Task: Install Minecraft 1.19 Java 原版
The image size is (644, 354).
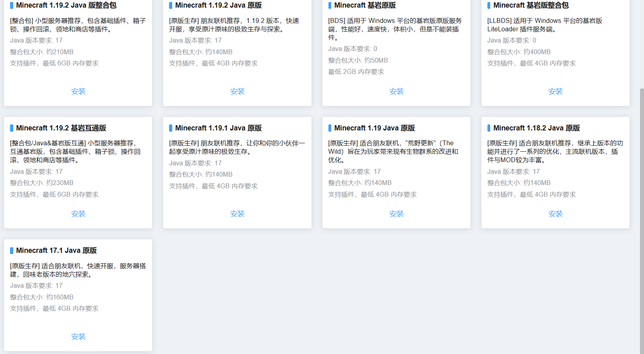Action: 396,214
